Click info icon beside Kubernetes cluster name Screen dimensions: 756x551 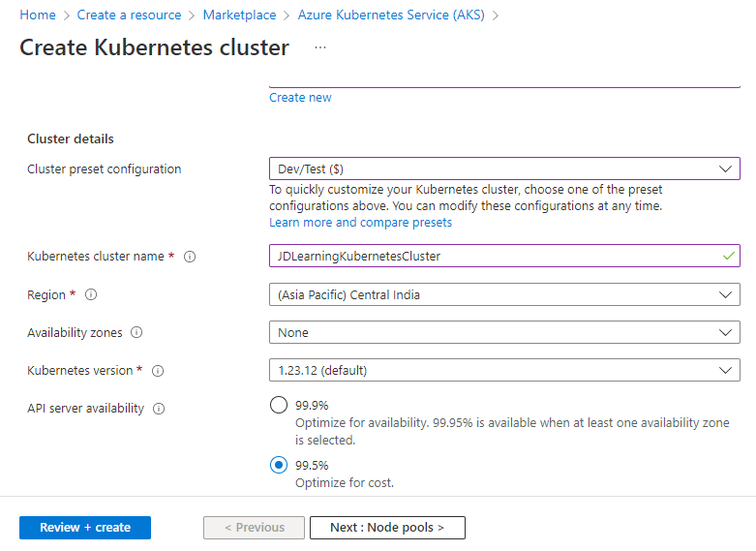coord(190,257)
